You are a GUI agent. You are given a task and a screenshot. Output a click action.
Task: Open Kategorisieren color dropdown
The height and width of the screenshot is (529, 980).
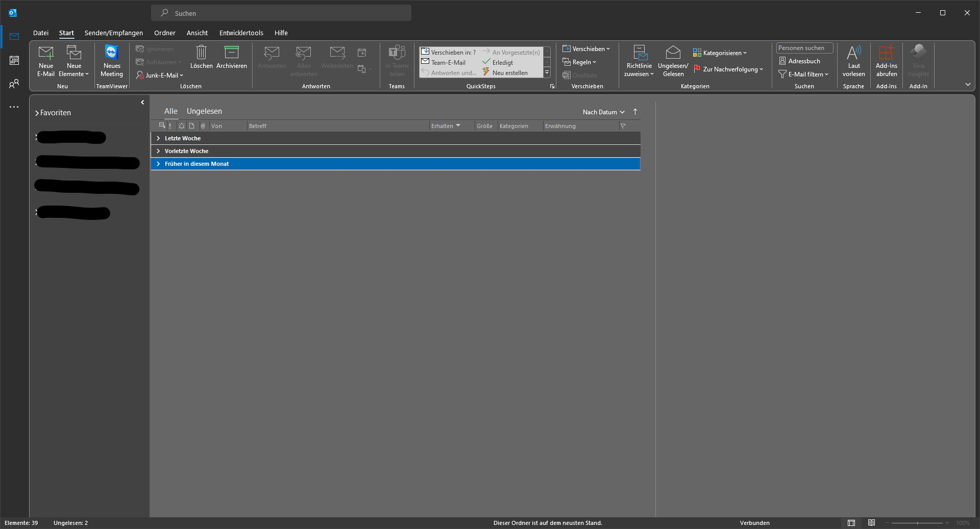[x=720, y=53]
